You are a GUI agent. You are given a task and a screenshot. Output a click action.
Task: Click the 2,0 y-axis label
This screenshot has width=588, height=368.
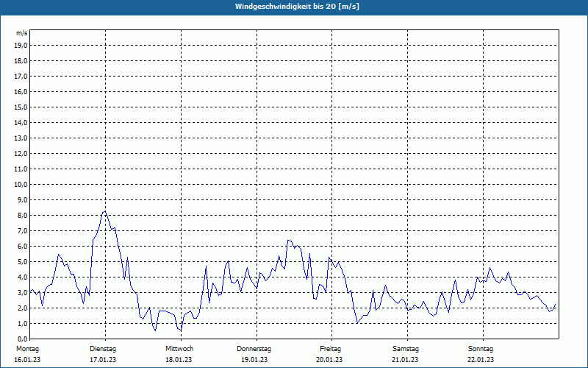point(22,308)
